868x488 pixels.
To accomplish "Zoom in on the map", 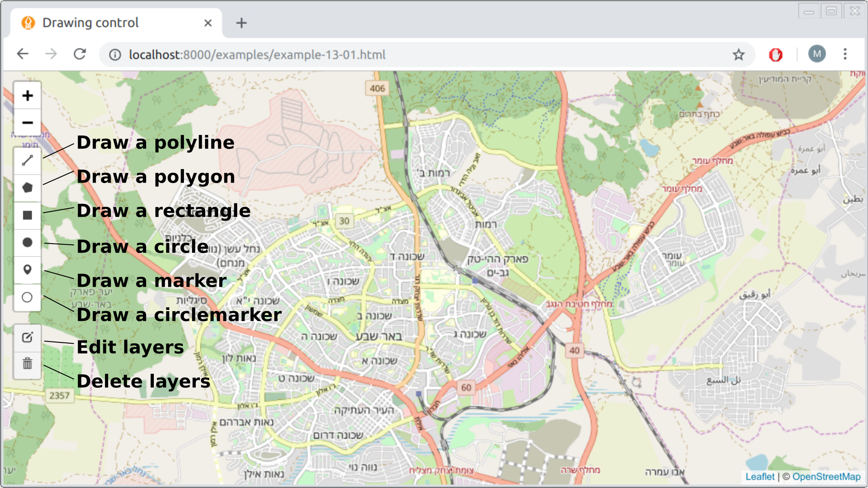I will click(x=27, y=96).
